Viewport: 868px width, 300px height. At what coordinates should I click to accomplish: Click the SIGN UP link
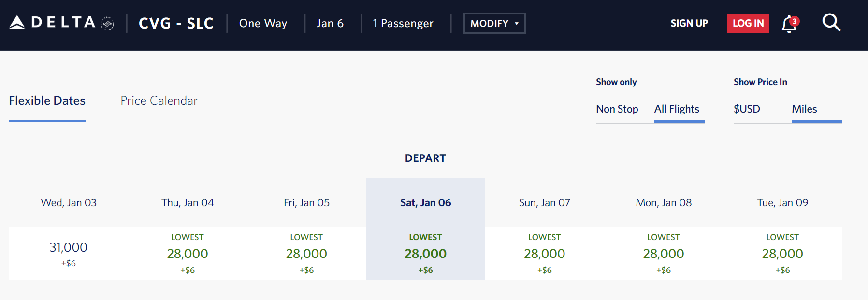point(689,23)
